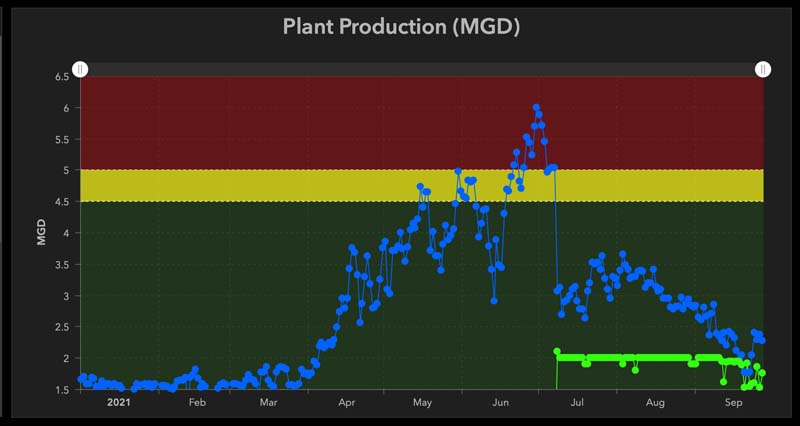Click the Jul label on the time axis

point(577,402)
